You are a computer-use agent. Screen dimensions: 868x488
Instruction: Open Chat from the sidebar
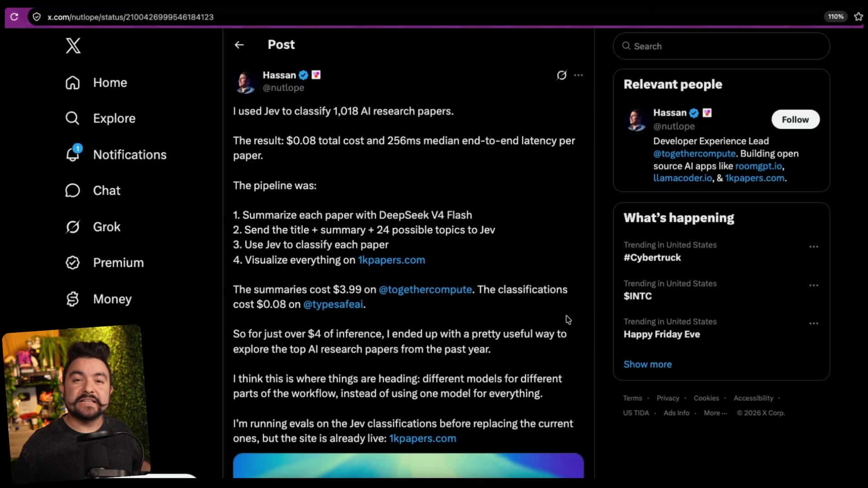coord(93,191)
